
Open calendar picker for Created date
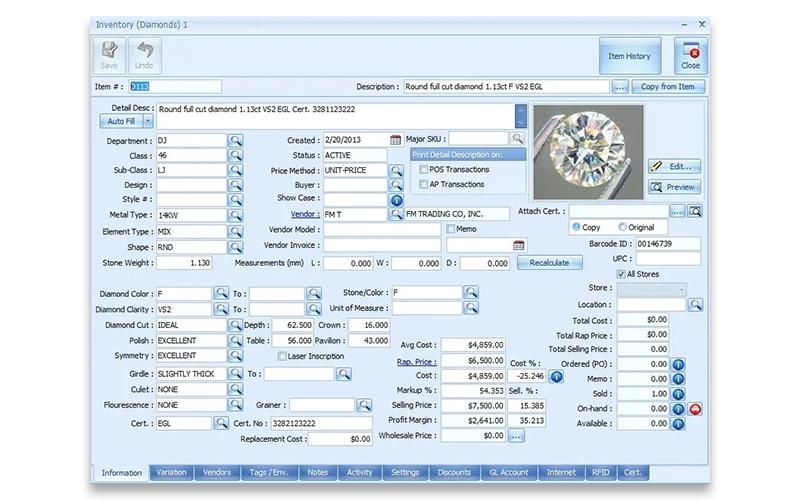[x=395, y=140]
